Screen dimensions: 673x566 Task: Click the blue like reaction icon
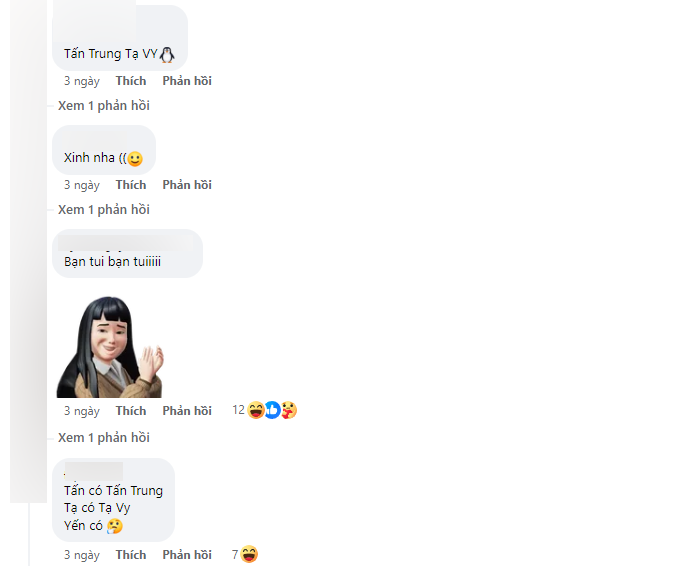point(272,410)
